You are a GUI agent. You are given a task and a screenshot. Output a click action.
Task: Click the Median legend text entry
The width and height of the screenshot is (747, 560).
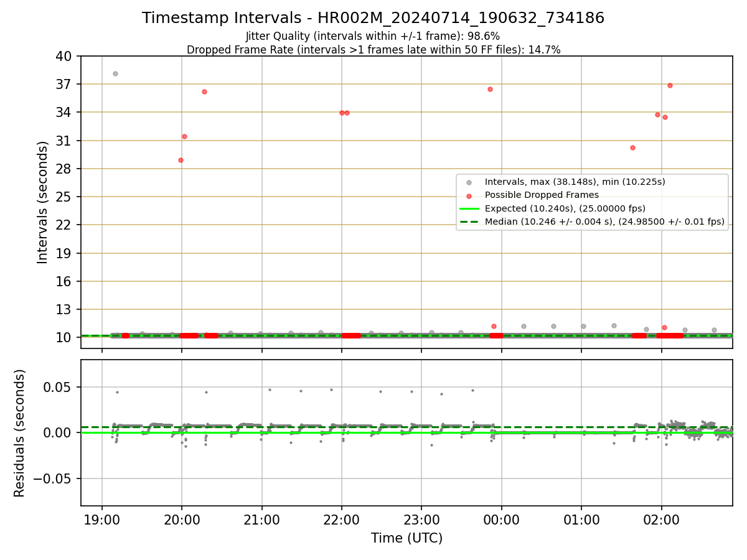[x=604, y=222]
